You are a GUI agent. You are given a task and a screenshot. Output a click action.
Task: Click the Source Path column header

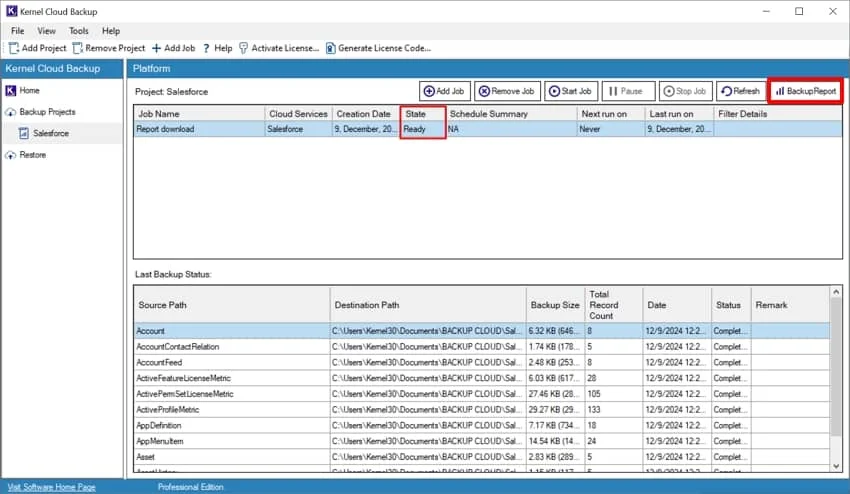(232, 305)
